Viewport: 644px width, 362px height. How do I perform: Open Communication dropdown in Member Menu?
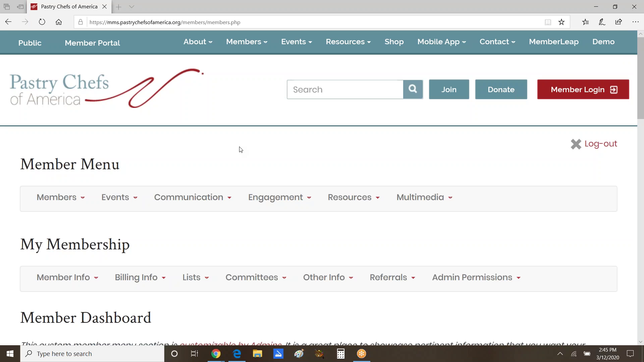click(x=193, y=197)
